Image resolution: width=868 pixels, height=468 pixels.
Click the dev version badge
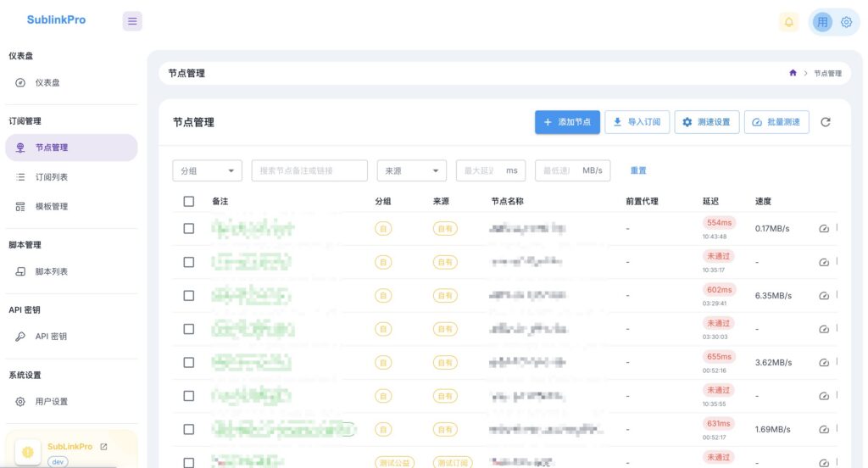(x=58, y=462)
